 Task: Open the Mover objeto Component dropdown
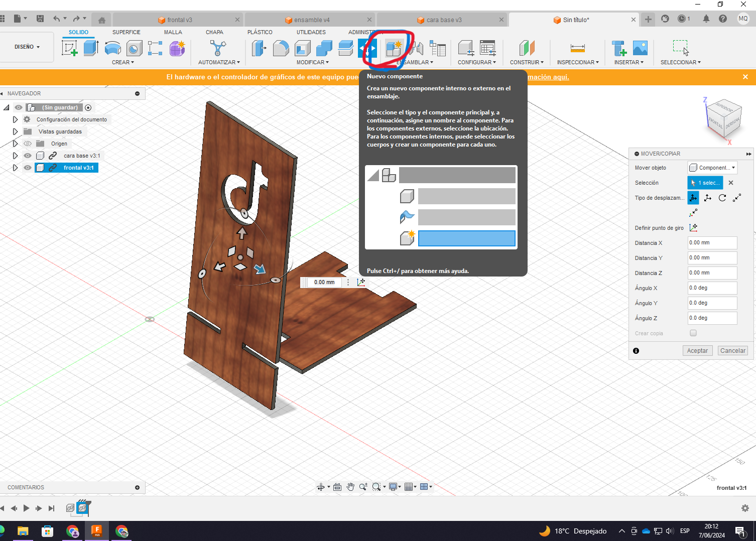pos(712,168)
